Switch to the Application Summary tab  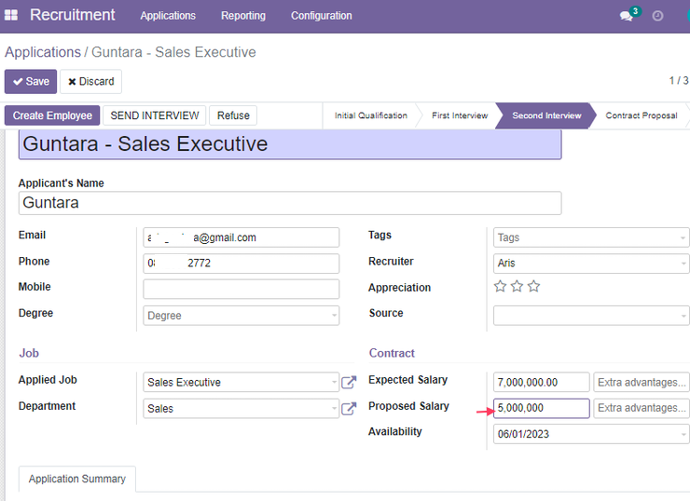tap(77, 479)
